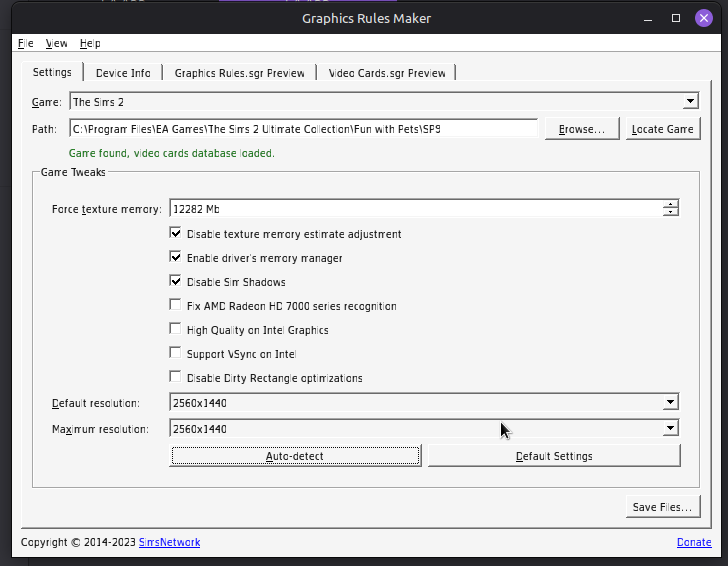Maximize the Graphics Rules Maker window
This screenshot has height=566, width=728.
[x=676, y=19]
